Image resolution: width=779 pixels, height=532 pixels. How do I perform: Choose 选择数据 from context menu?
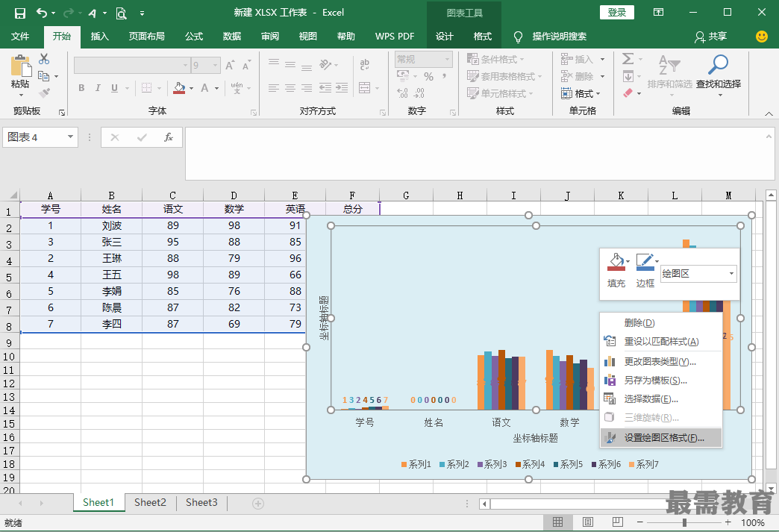click(x=661, y=399)
